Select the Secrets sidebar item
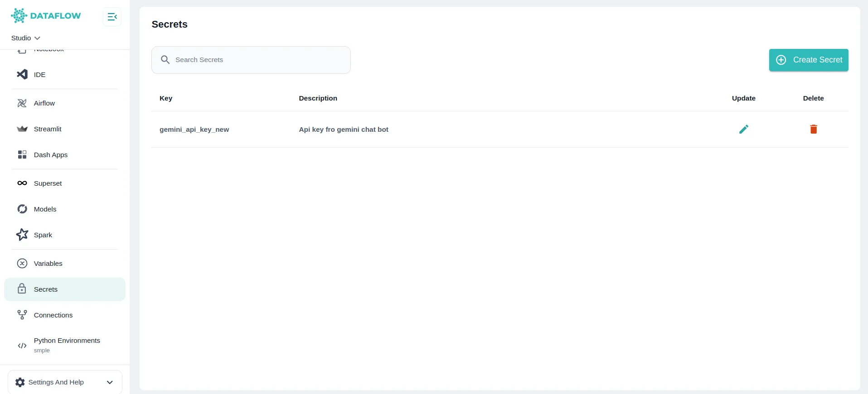 pyautogui.click(x=64, y=289)
